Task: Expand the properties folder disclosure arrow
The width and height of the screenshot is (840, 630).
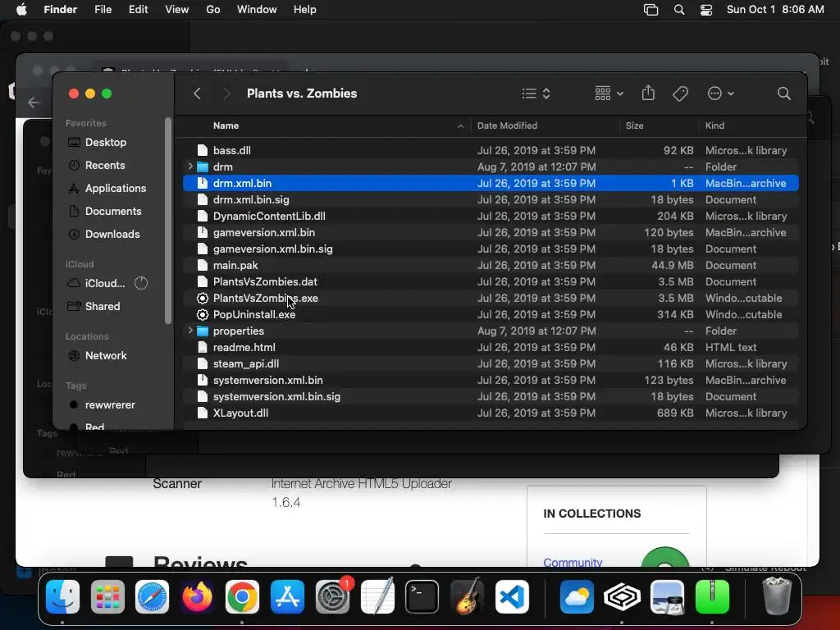Action: tap(190, 331)
